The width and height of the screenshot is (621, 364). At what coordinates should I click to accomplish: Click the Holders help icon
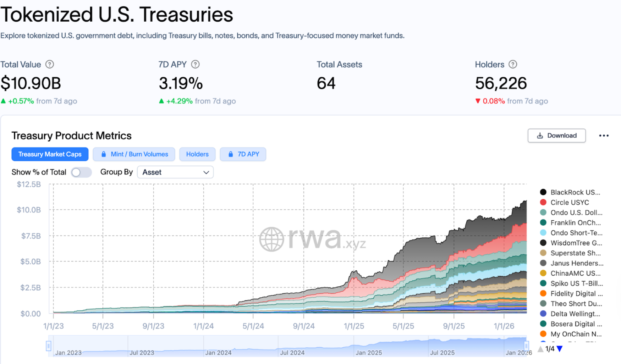513,64
